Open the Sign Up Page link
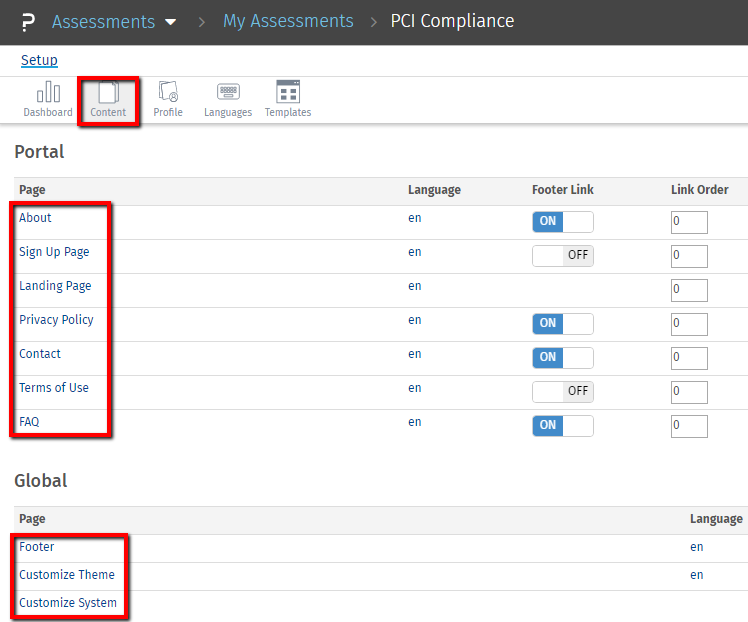The height and width of the screenshot is (622, 748). pos(54,252)
